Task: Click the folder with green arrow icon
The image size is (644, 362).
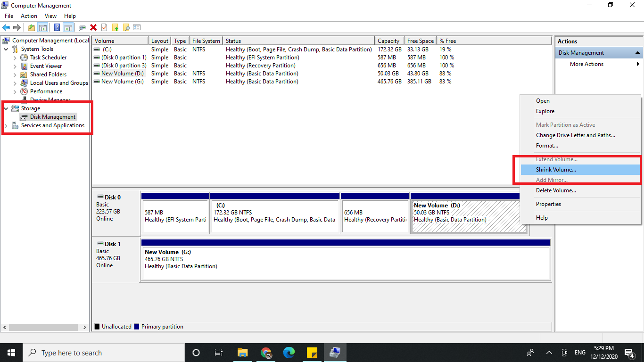Action: point(115,28)
